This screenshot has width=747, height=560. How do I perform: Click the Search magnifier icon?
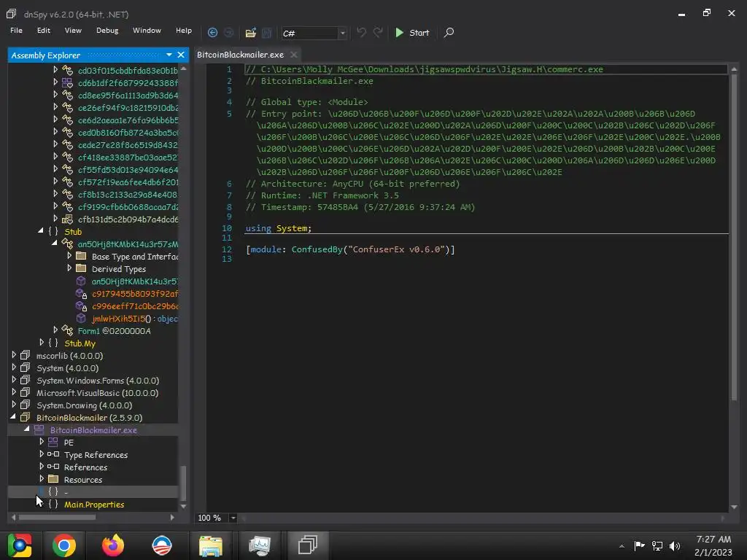(449, 32)
